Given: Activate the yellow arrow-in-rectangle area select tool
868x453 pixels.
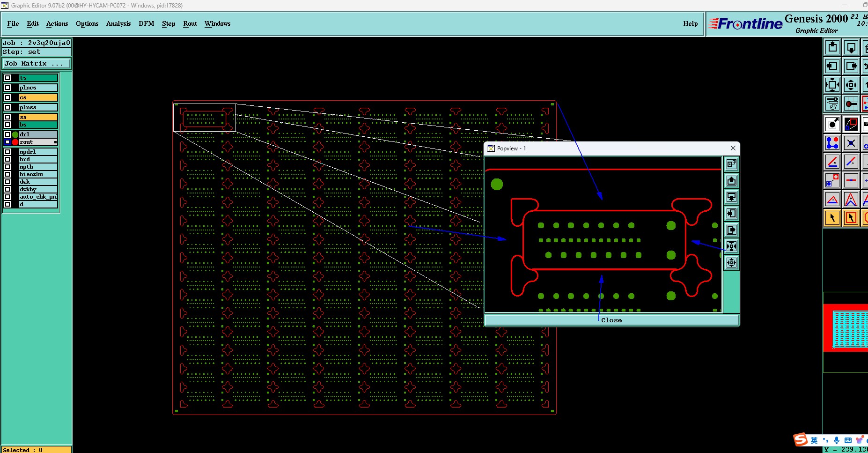Looking at the screenshot, I should [x=851, y=218].
